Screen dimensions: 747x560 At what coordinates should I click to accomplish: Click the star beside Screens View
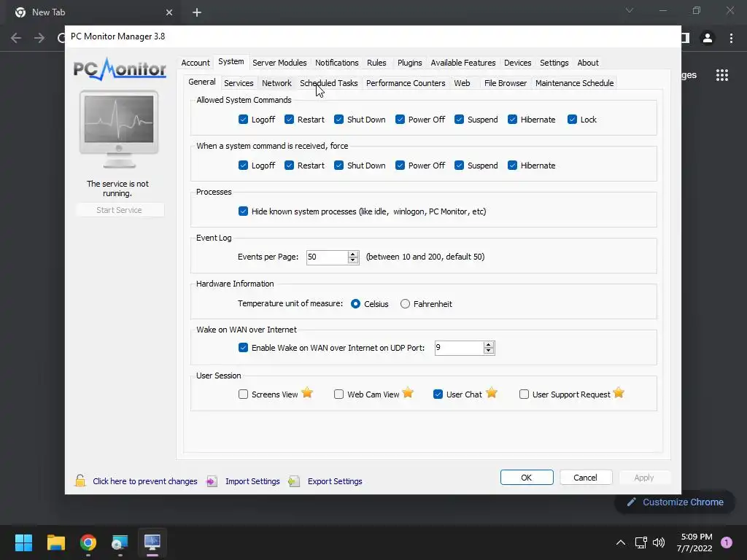coord(307,393)
